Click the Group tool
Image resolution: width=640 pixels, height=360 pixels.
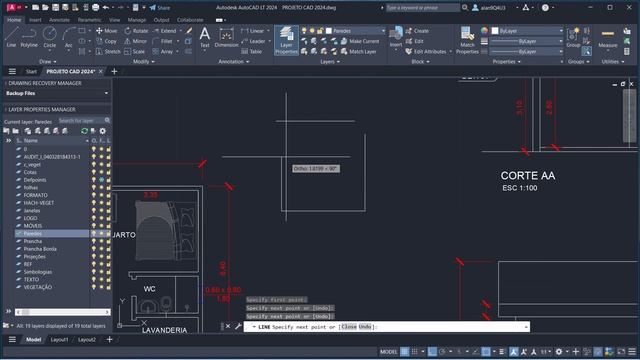click(x=573, y=38)
